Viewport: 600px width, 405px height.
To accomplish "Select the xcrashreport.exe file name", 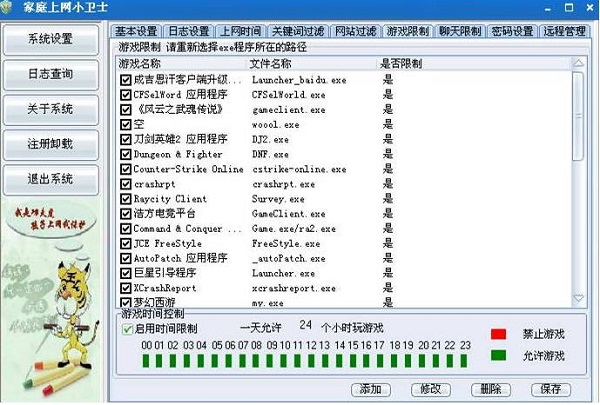I will tap(293, 288).
